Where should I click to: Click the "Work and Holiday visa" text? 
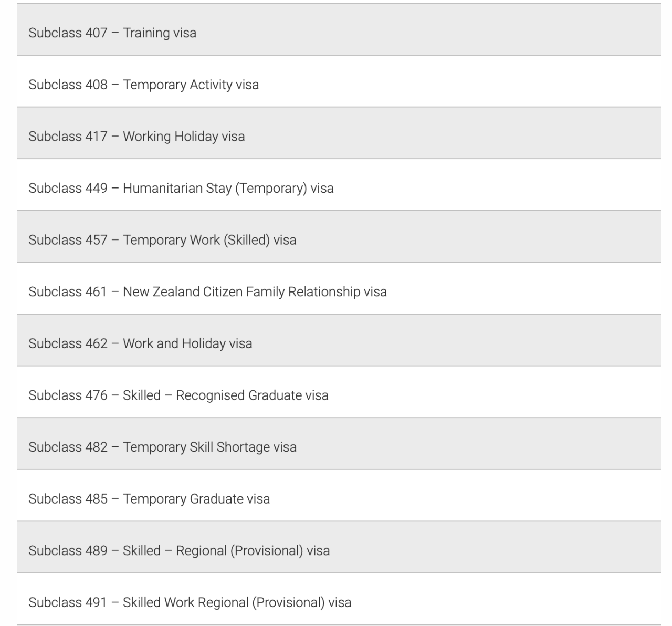point(187,343)
